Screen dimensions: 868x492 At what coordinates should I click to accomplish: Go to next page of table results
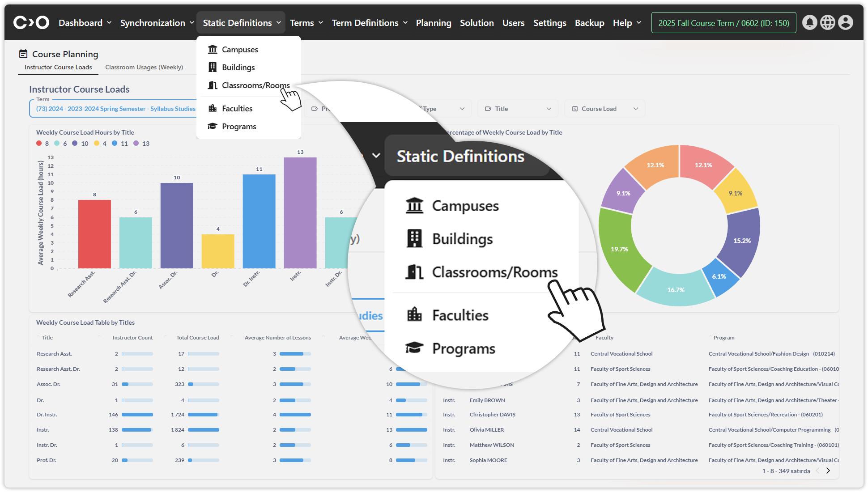[x=828, y=471]
